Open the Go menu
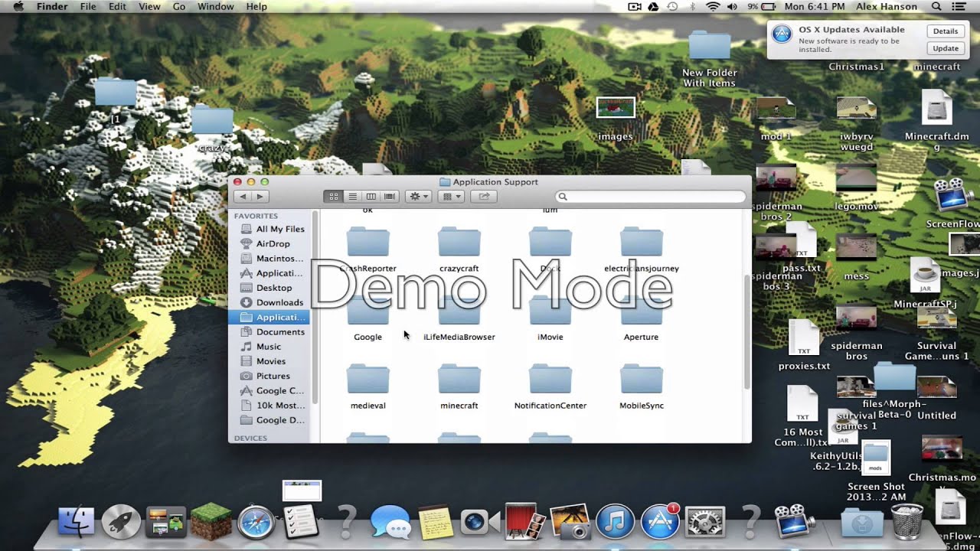 (x=179, y=7)
